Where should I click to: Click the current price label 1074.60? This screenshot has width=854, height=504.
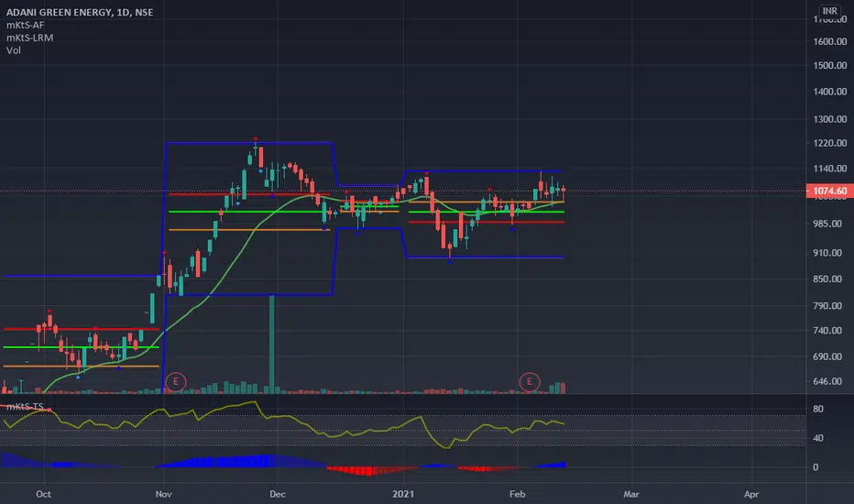tap(829, 191)
